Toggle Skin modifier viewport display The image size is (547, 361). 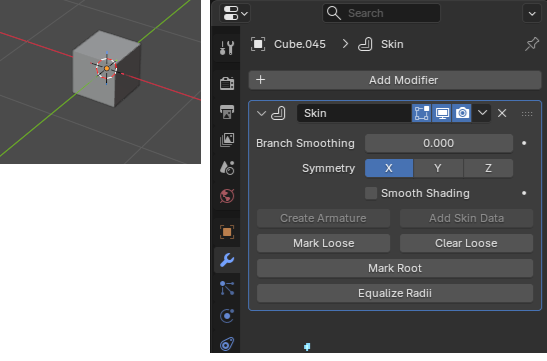pos(442,113)
